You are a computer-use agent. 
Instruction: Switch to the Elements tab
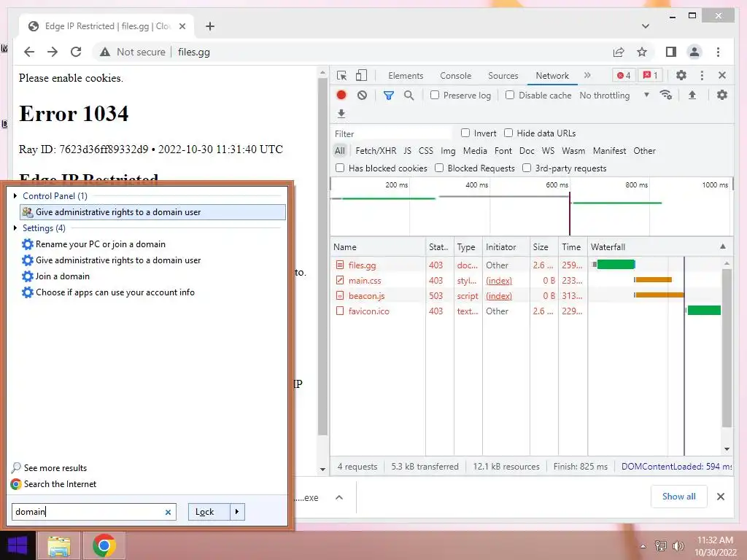pos(406,75)
